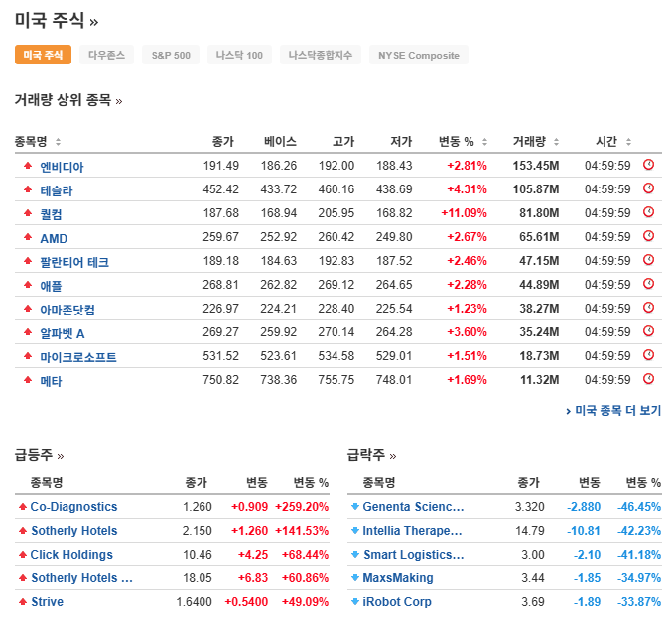Viewport: 672px width, 627px height.
Task: Open the Strive gainer link
Action: (47, 602)
